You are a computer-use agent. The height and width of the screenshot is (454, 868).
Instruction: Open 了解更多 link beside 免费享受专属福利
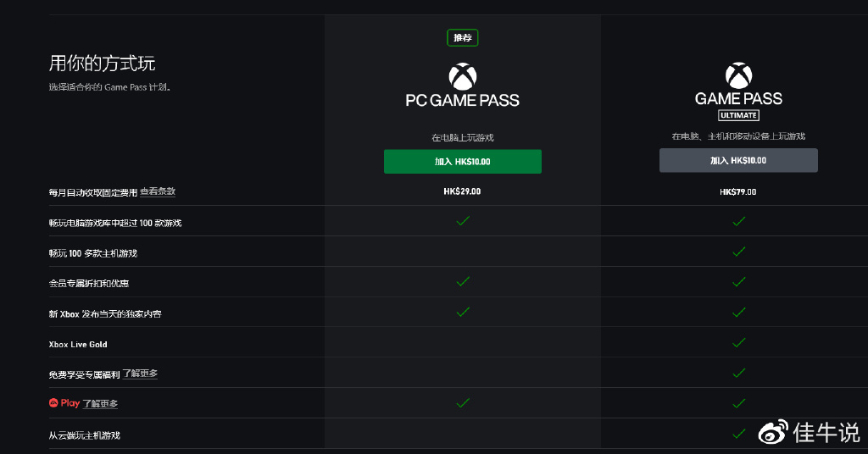click(x=140, y=374)
